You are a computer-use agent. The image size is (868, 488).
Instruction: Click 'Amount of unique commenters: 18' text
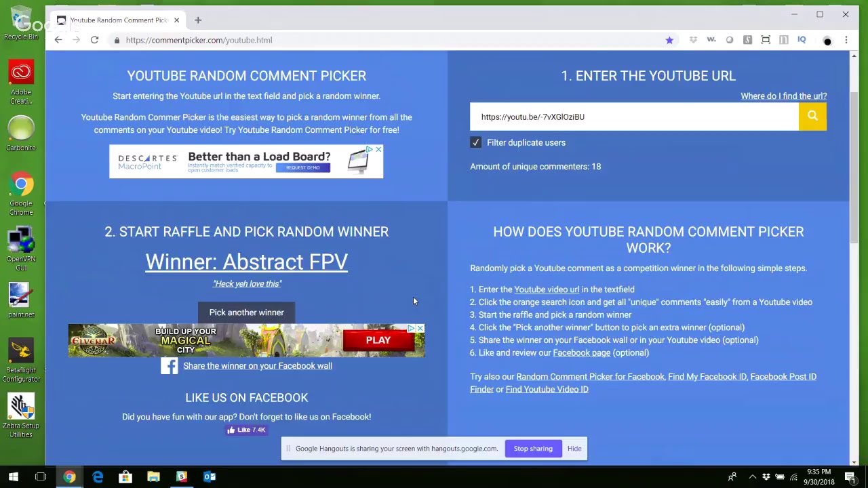click(x=536, y=167)
